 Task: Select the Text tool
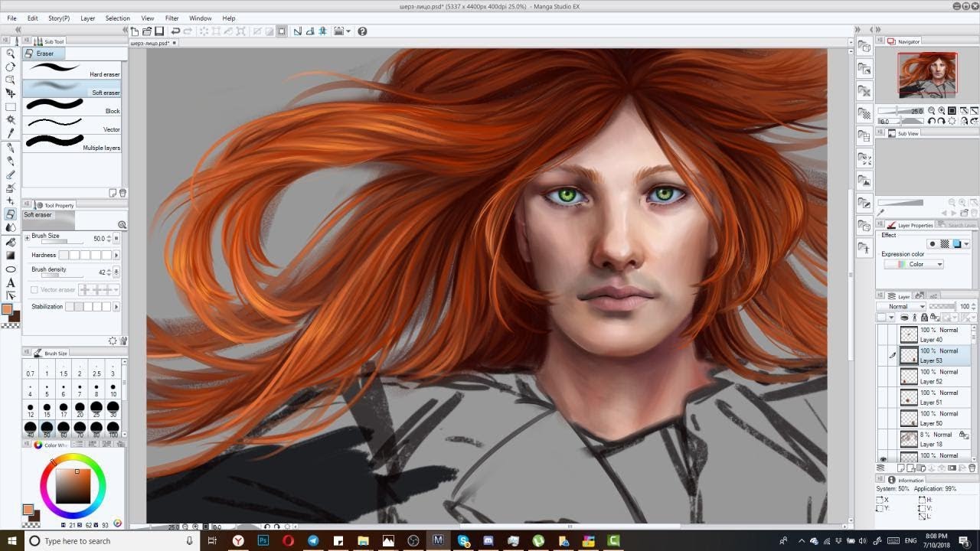[x=11, y=282]
